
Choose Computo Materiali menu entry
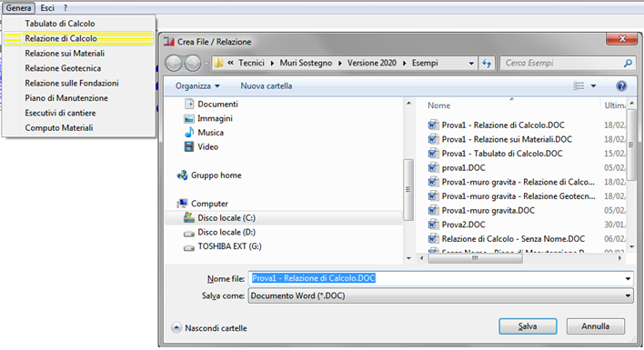click(59, 128)
